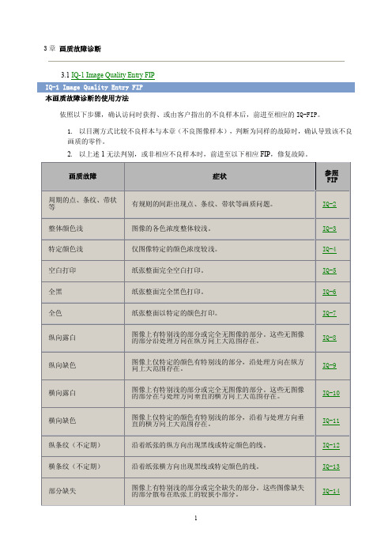Click symptom text 仅图像特定的颜色浓度较浅
This screenshot has height=555, width=392.
pos(175,249)
